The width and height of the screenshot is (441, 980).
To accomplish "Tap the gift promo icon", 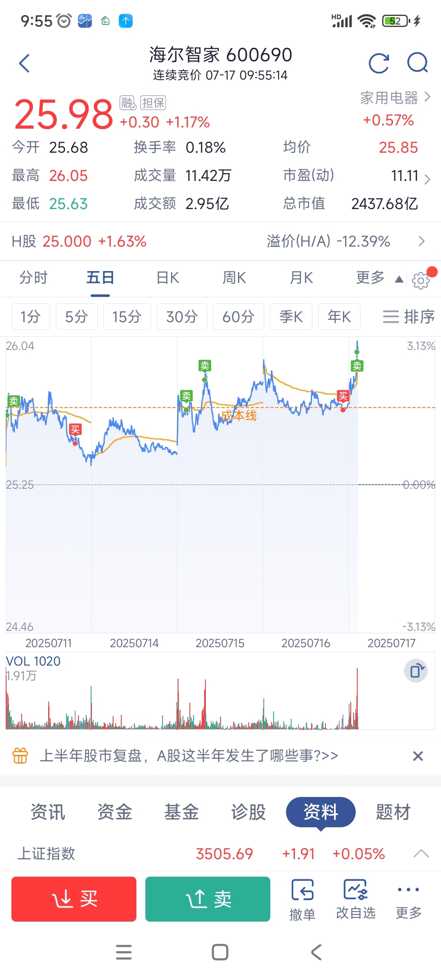I will click(x=20, y=755).
